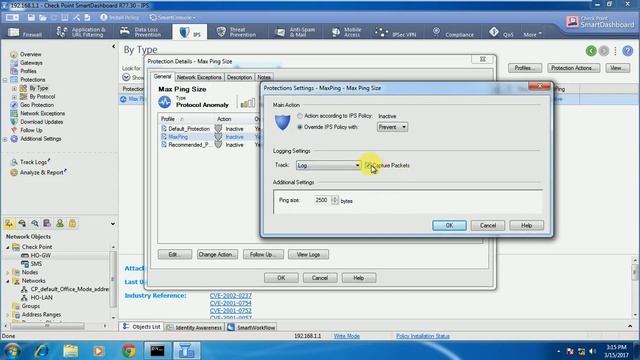This screenshot has width=640, height=360.
Task: Select Servers icon in objects toolbar
Action: pos(47,224)
